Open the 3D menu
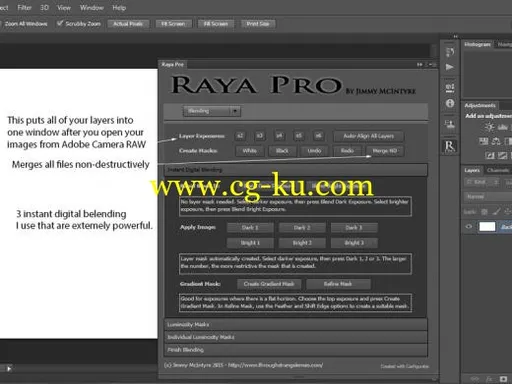This screenshot has width=512, height=384. click(x=44, y=8)
